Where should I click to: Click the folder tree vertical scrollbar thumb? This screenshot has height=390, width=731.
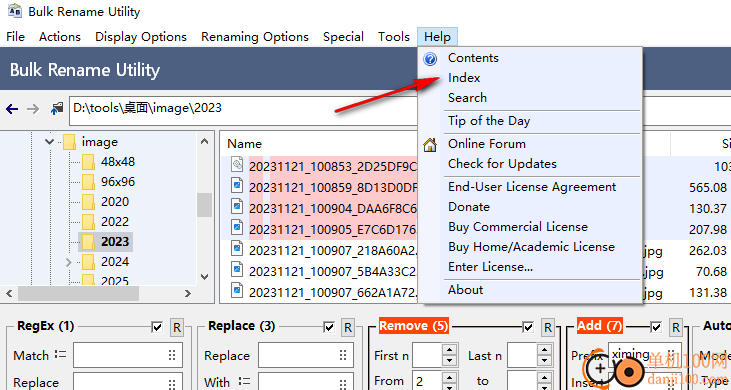[x=204, y=205]
